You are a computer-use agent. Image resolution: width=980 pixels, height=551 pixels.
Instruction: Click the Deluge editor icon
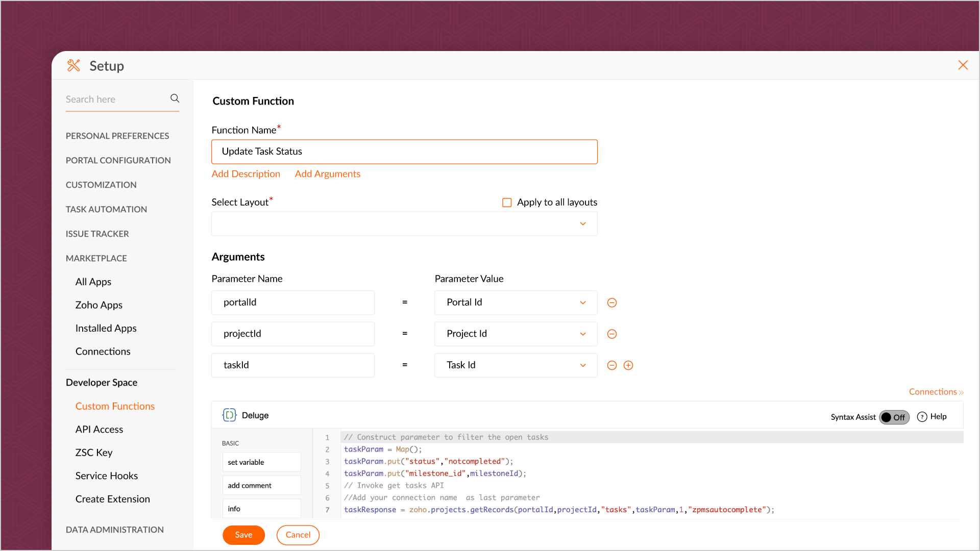[x=229, y=415]
